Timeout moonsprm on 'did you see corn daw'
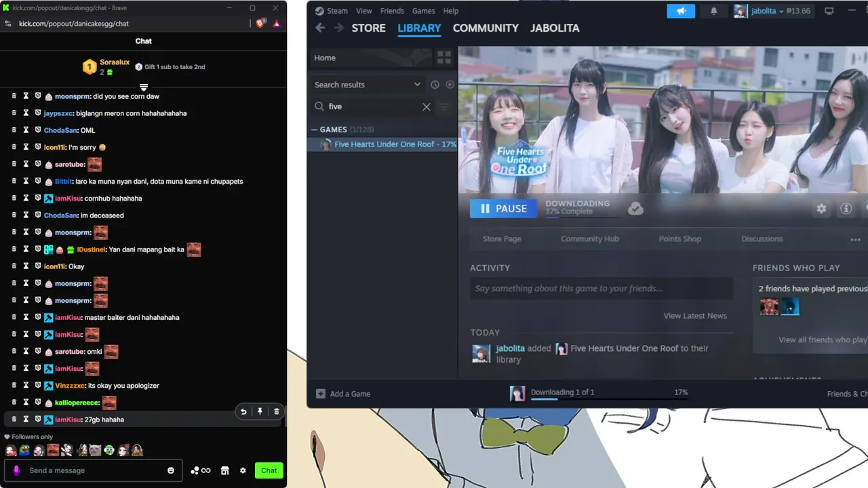The image size is (868, 488). click(x=26, y=96)
